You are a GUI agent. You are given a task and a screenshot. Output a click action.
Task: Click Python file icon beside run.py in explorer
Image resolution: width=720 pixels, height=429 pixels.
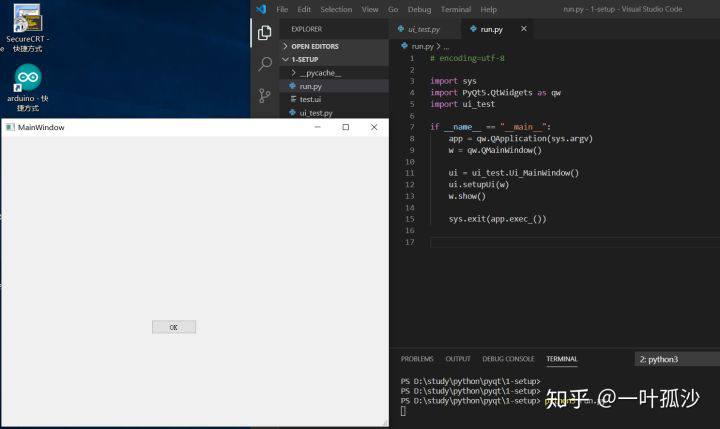[292, 86]
